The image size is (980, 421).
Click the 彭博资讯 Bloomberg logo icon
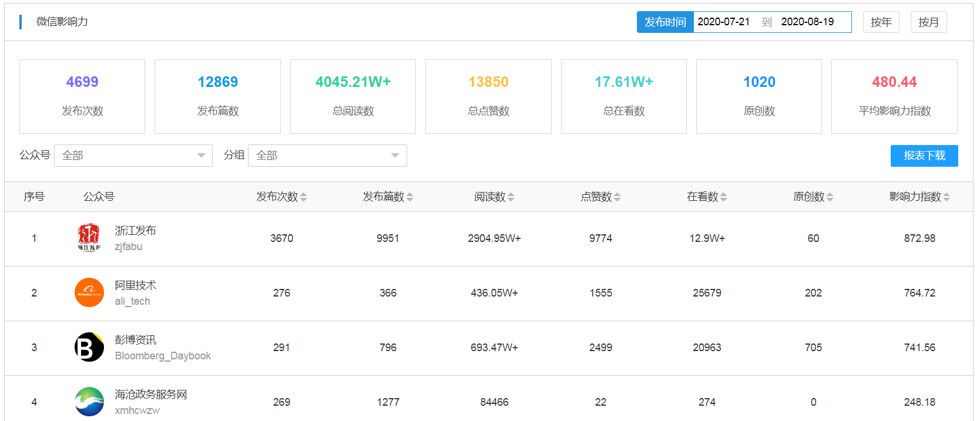coord(89,347)
